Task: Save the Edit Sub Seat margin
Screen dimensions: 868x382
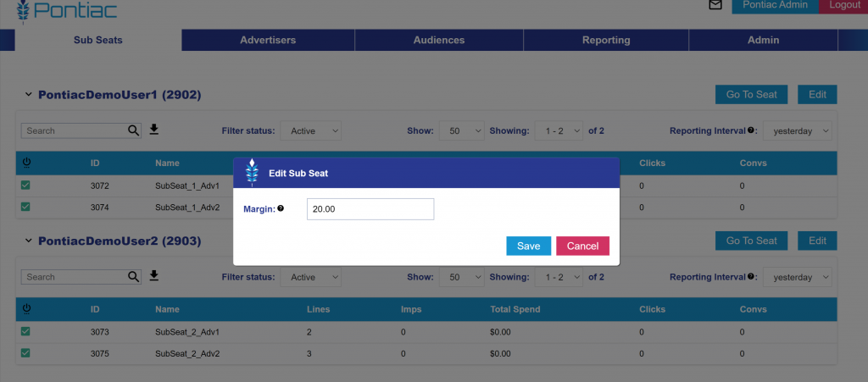Action: (x=529, y=246)
